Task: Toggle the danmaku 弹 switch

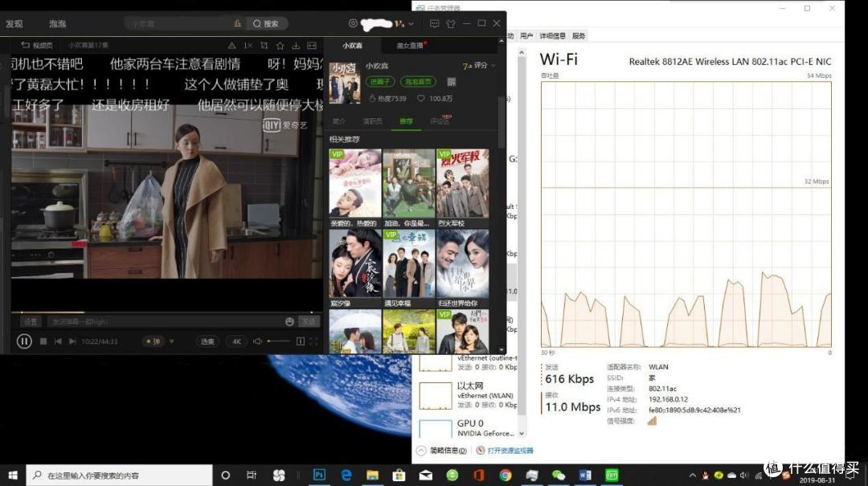Action: pos(153,341)
